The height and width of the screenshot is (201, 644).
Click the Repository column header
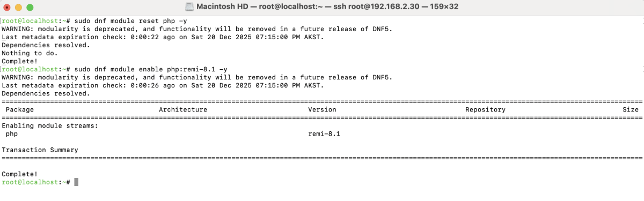(485, 109)
